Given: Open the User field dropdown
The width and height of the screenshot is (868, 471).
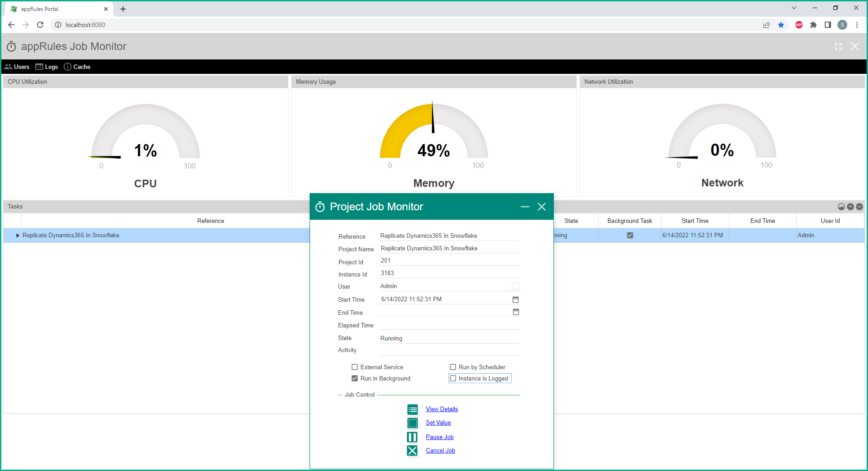Looking at the screenshot, I should point(516,286).
